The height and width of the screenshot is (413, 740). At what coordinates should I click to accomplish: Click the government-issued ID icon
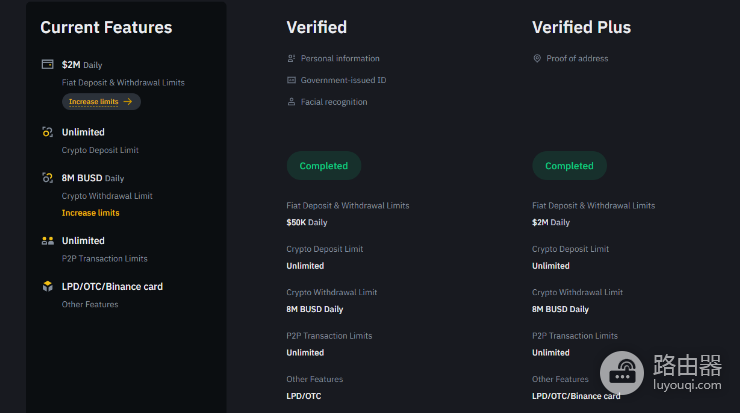pyautogui.click(x=291, y=80)
